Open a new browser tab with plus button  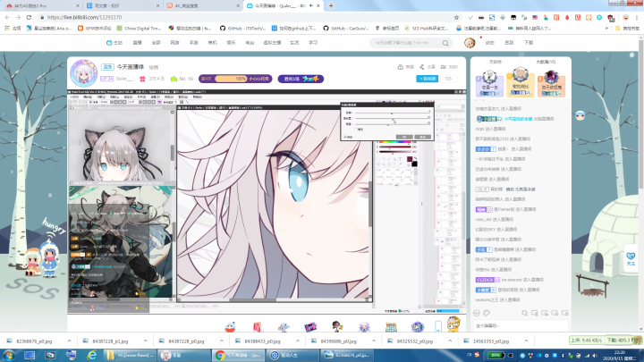331,5
